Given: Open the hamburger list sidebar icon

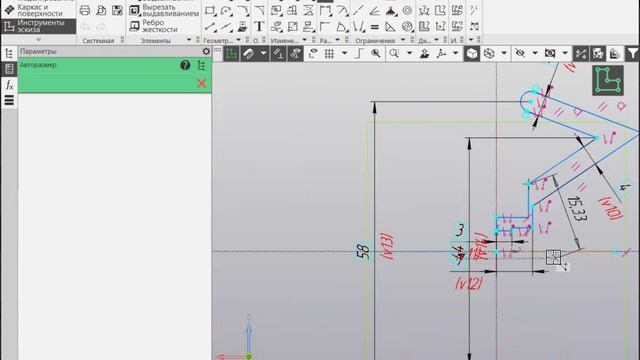Looking at the screenshot, I should pos(9,100).
